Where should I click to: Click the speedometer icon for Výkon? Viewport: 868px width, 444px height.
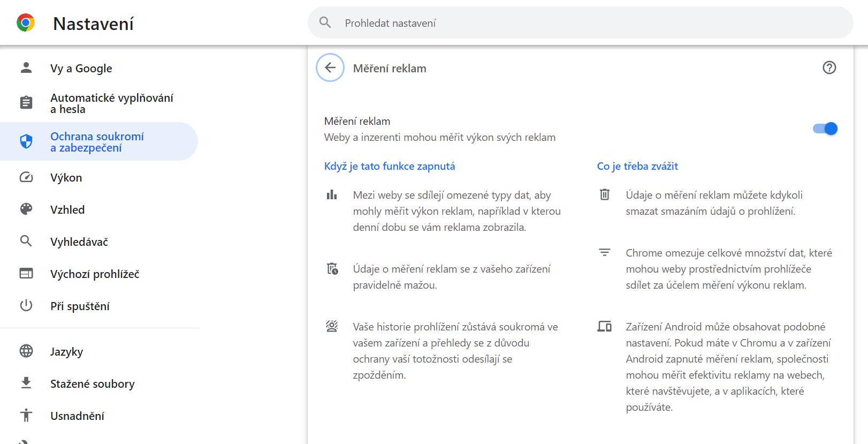pos(26,177)
